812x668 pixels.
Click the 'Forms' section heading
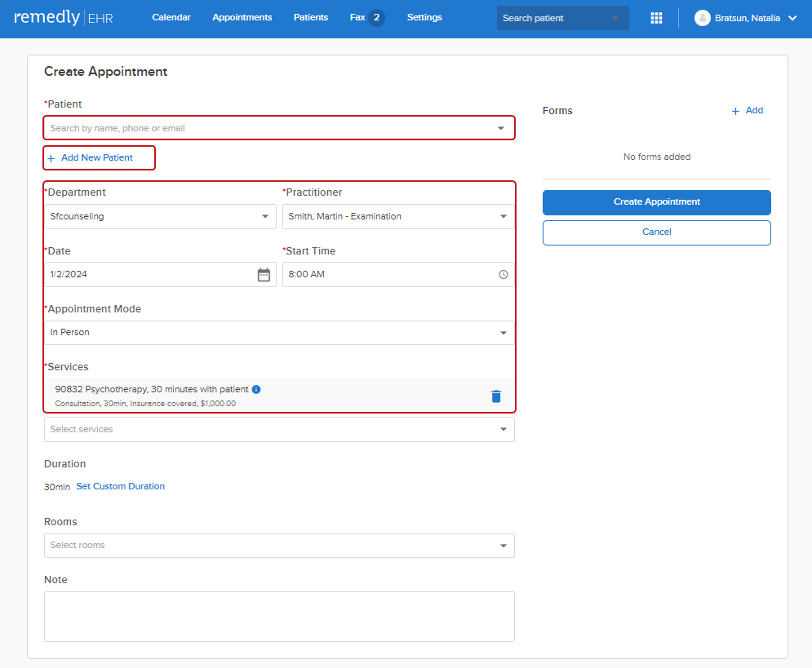pyautogui.click(x=557, y=111)
